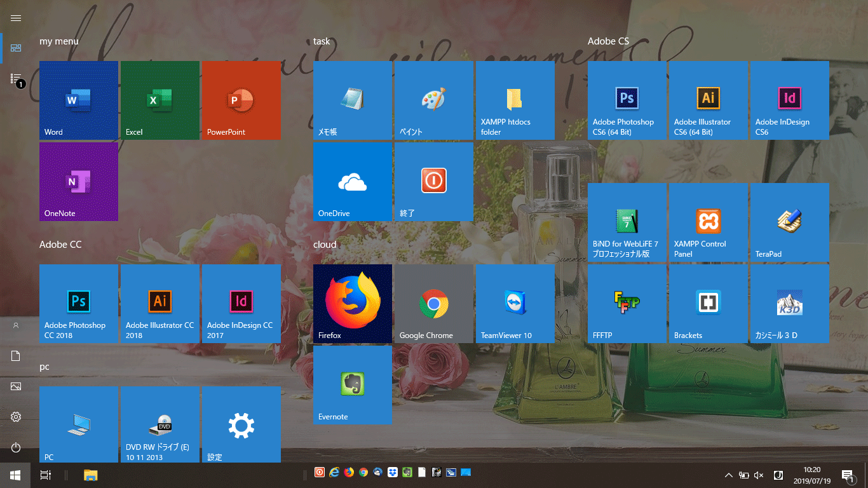The image size is (868, 488).
Task: Click the blank document icon on taskbar
Action: coord(422,473)
